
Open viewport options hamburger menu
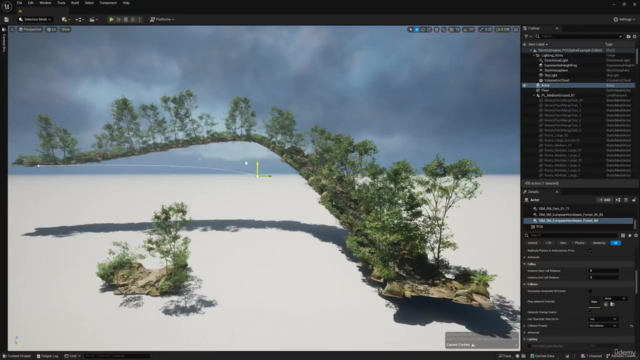pos(12,29)
